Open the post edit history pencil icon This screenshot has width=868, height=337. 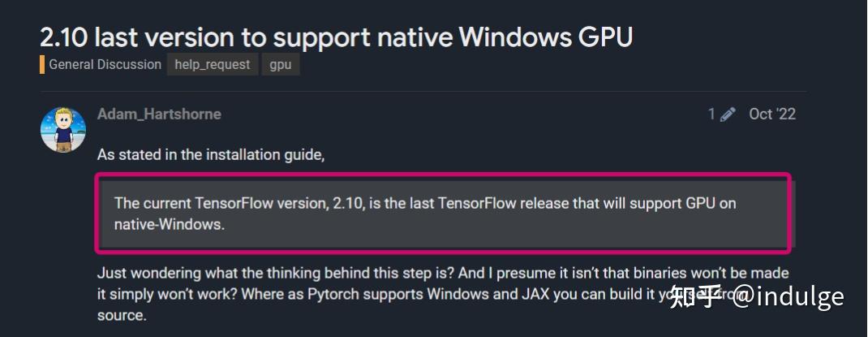[x=728, y=114]
